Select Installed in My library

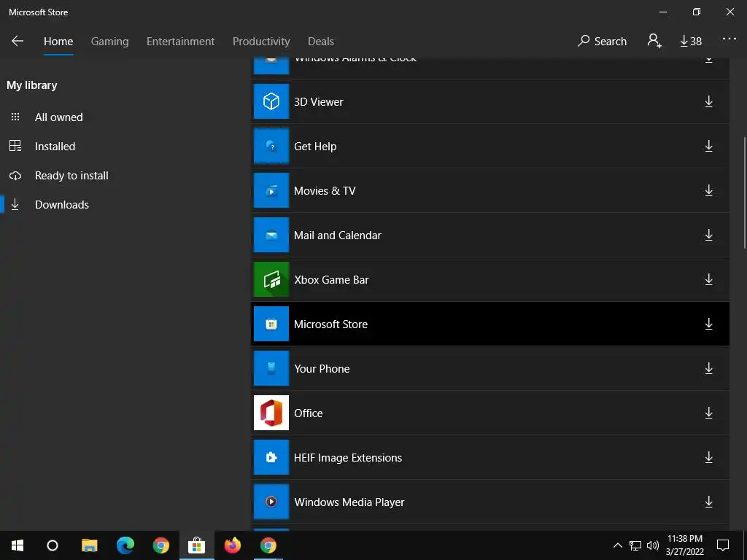tap(55, 146)
